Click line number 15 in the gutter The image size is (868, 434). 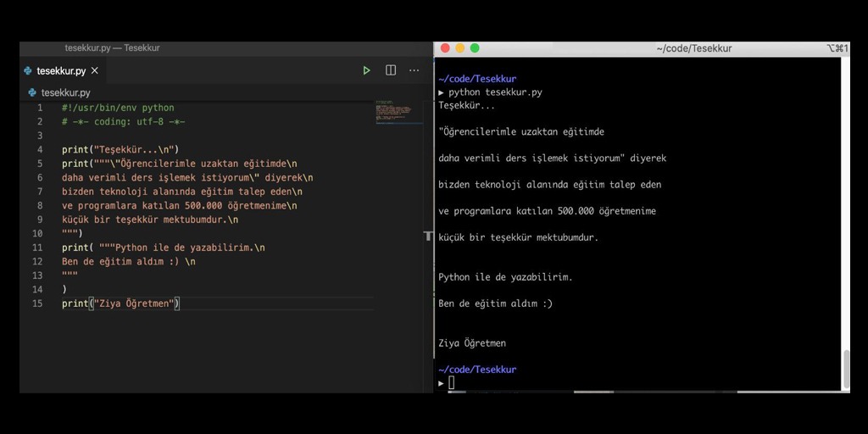point(37,303)
